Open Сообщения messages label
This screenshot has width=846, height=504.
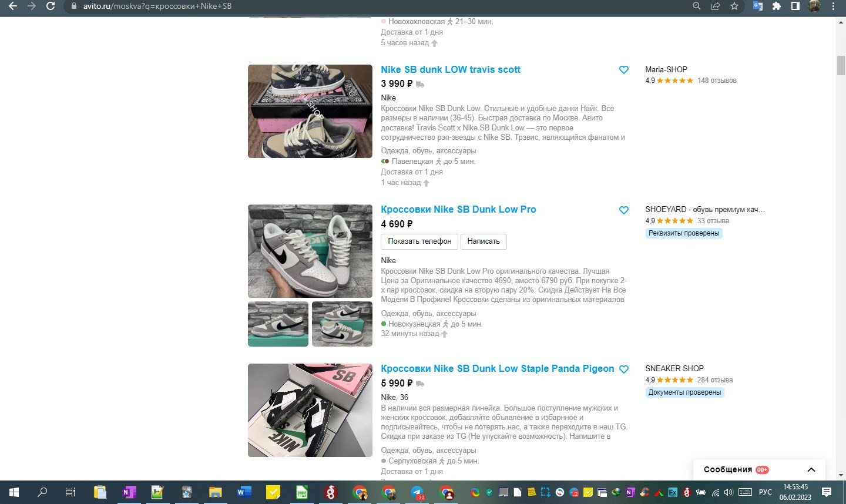tap(728, 469)
